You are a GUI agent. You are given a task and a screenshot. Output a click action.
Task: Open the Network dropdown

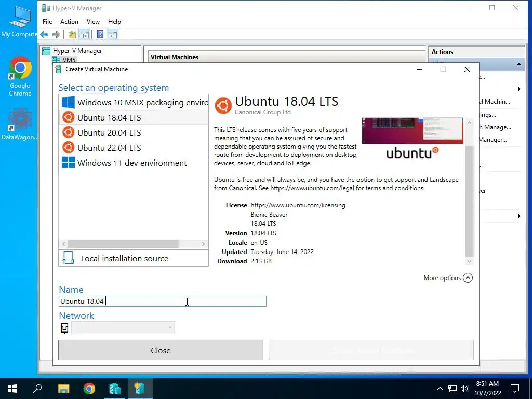coord(123,328)
